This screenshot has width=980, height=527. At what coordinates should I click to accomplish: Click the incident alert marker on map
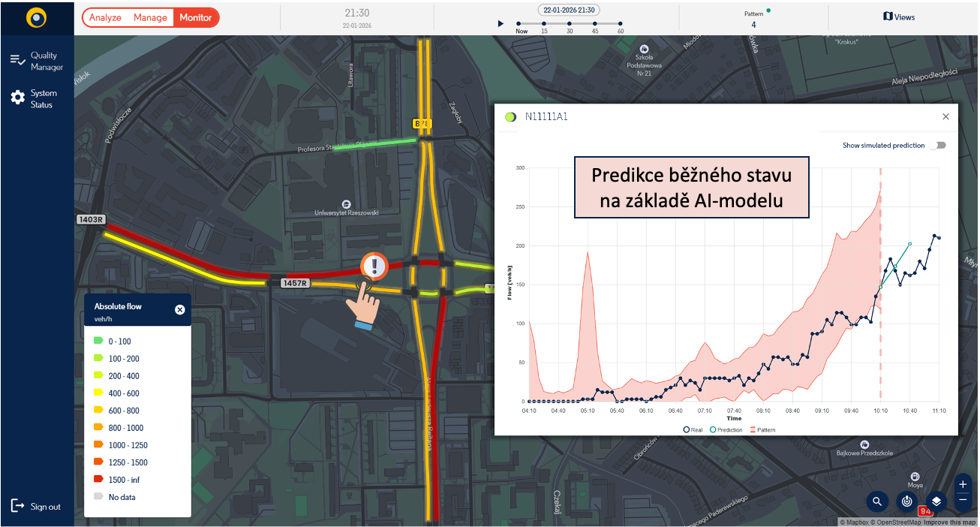374,266
